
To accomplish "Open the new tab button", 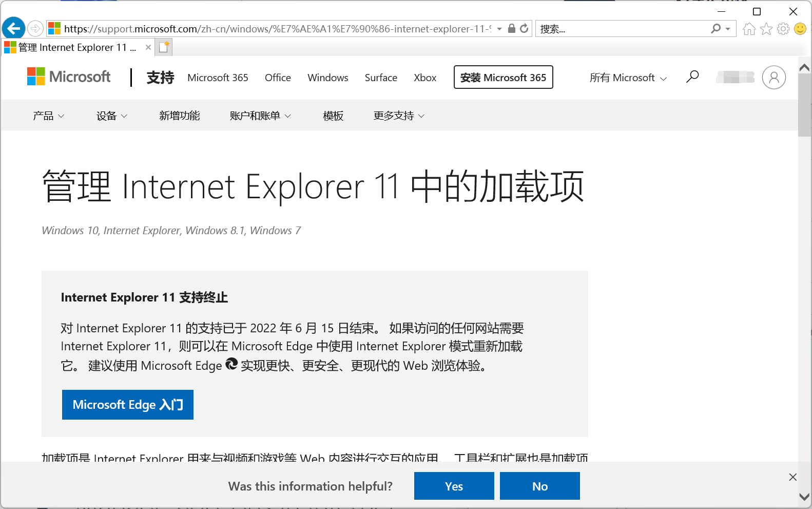I will click(x=164, y=47).
